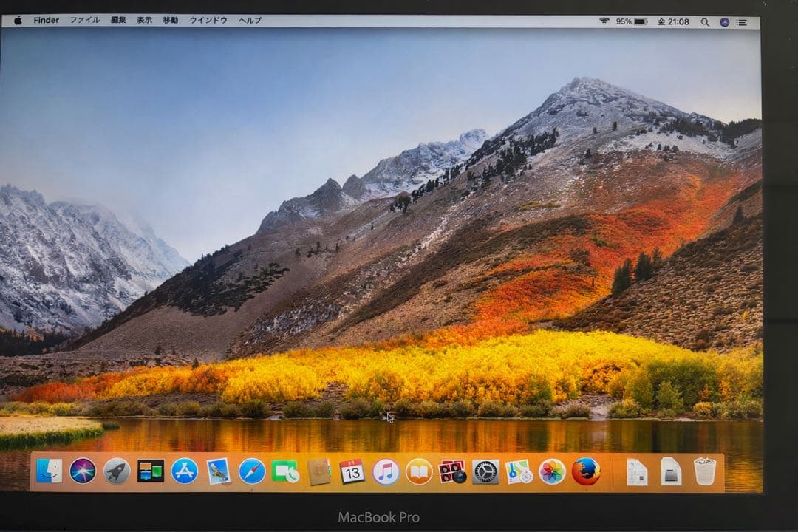798x532 pixels.
Task: Check Wi-Fi status in the menu bar
Action: click(x=604, y=20)
